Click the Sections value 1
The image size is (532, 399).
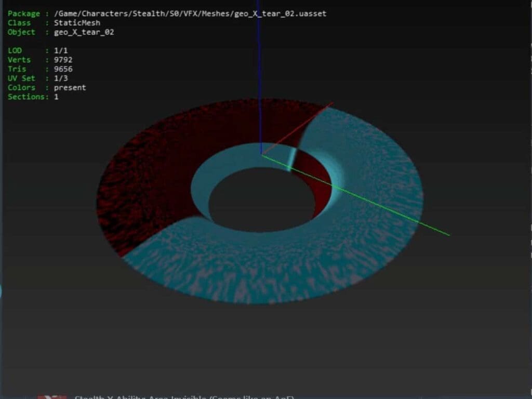56,97
